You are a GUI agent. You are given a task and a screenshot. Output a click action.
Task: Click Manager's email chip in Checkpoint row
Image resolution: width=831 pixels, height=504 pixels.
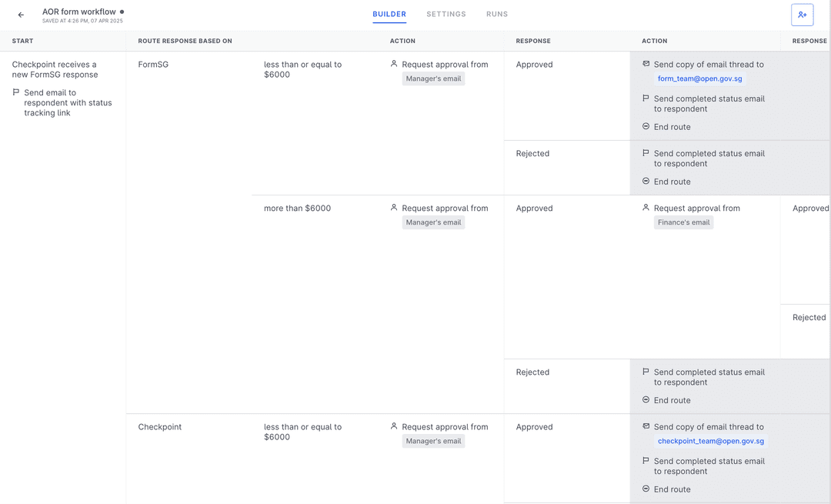tap(433, 441)
